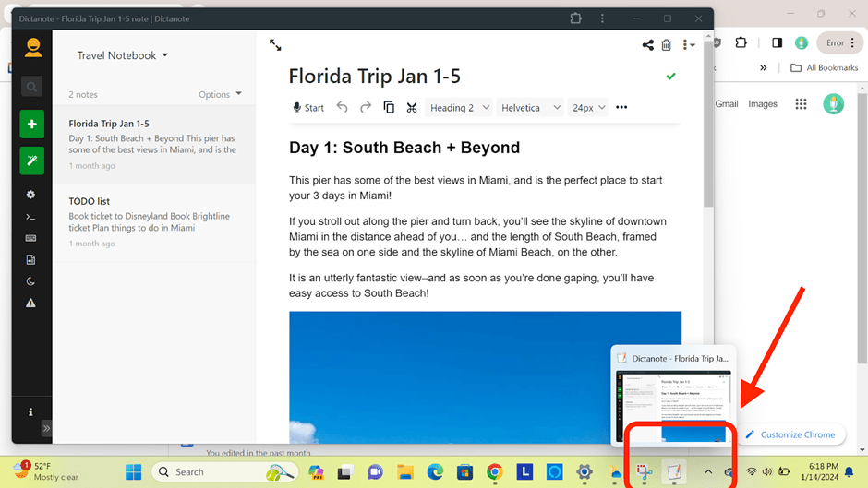Open notifications bell in system tray
The width and height of the screenshot is (868, 488).
[850, 472]
